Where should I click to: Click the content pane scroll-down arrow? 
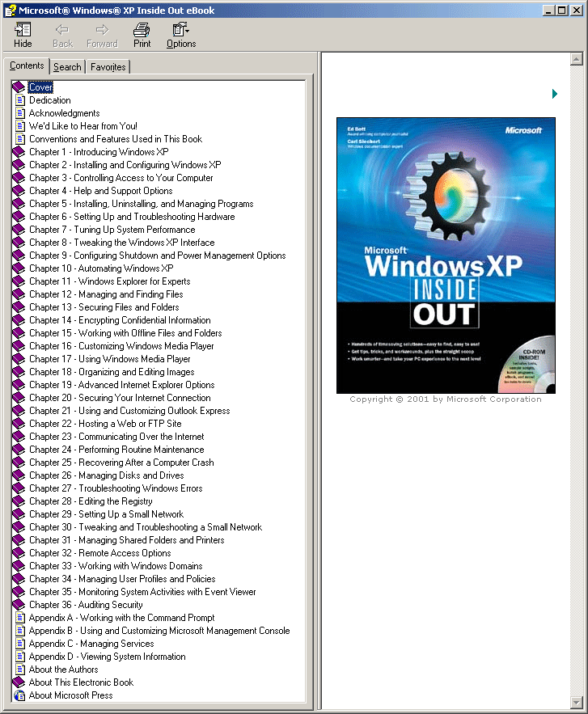tap(577, 703)
